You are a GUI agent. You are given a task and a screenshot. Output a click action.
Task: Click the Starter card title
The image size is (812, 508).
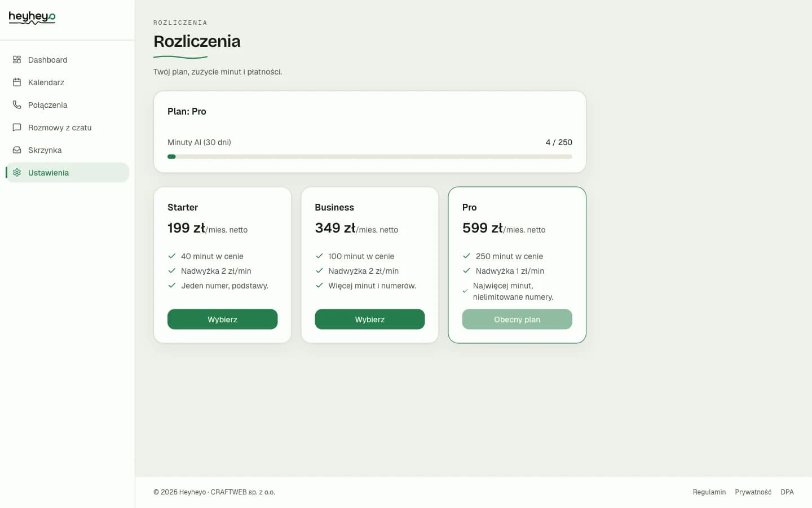point(183,207)
